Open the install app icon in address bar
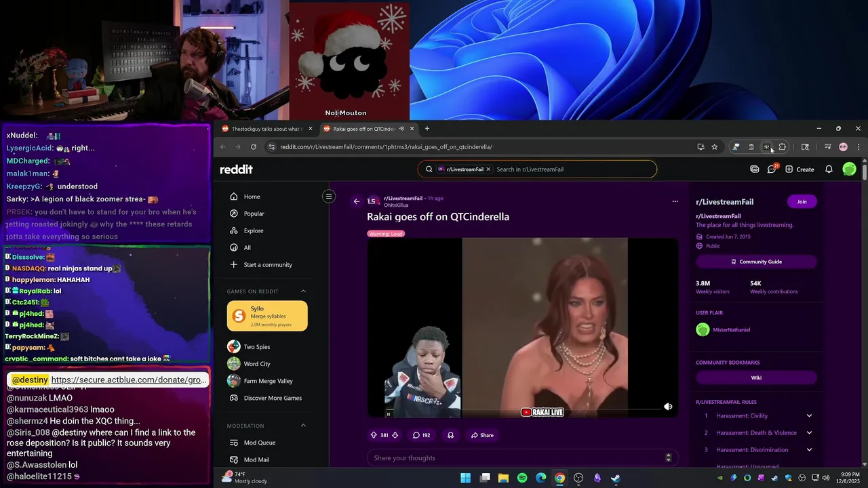Image resolution: width=868 pixels, height=488 pixels. tap(701, 147)
